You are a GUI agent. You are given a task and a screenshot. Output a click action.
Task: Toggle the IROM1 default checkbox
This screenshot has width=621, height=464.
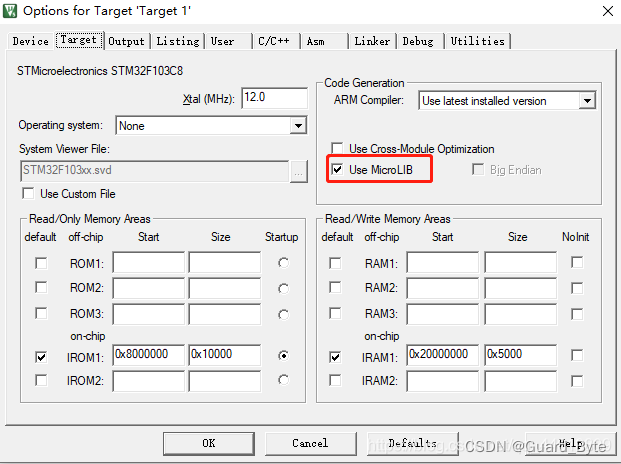click(x=41, y=357)
